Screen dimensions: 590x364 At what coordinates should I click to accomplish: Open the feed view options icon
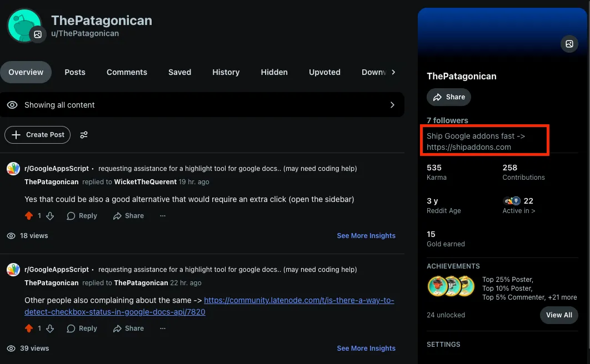pyautogui.click(x=84, y=135)
